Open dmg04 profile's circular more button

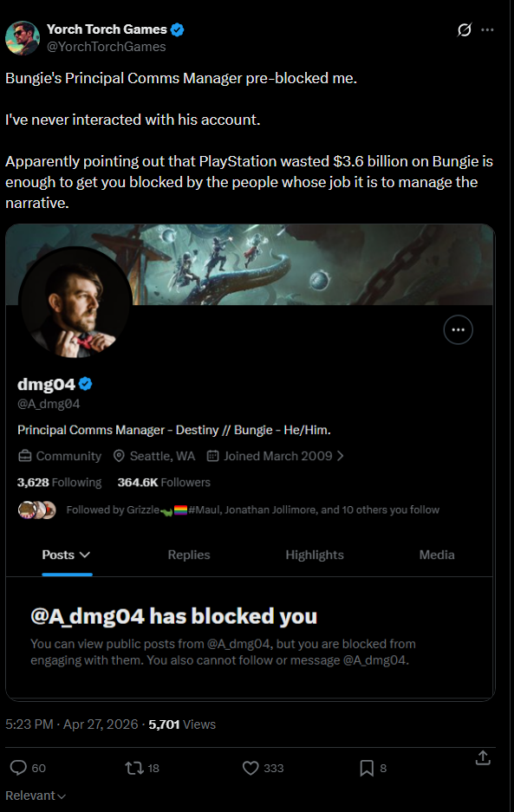click(x=458, y=330)
